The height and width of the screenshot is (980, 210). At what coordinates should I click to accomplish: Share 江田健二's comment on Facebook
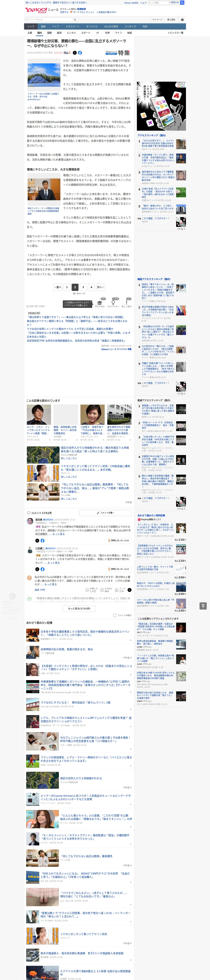pyautogui.click(x=42, y=569)
